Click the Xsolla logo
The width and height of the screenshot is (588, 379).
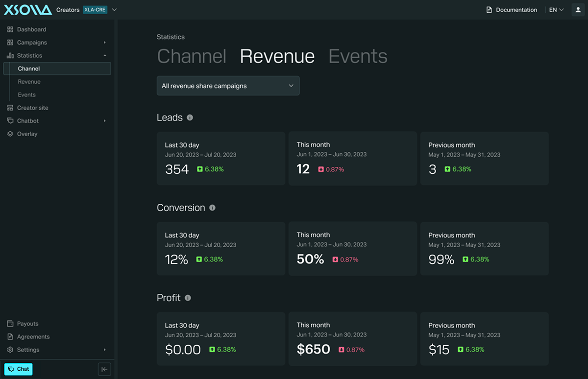(27, 9)
